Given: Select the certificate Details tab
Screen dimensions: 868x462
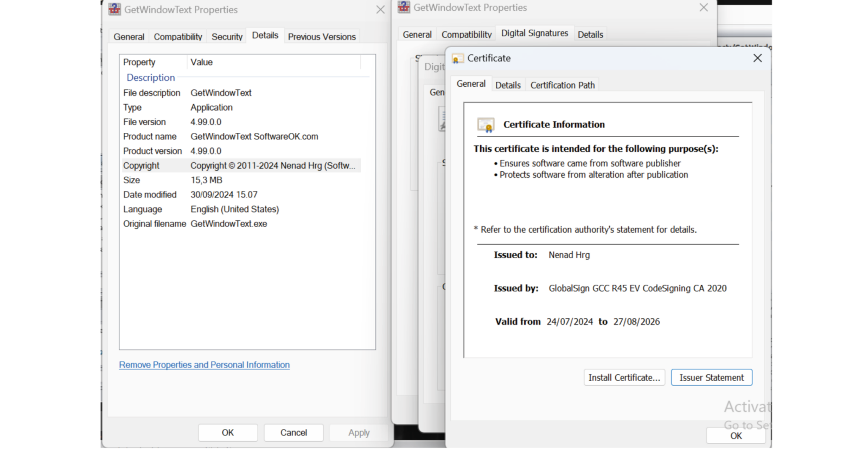Looking at the screenshot, I should coord(508,85).
